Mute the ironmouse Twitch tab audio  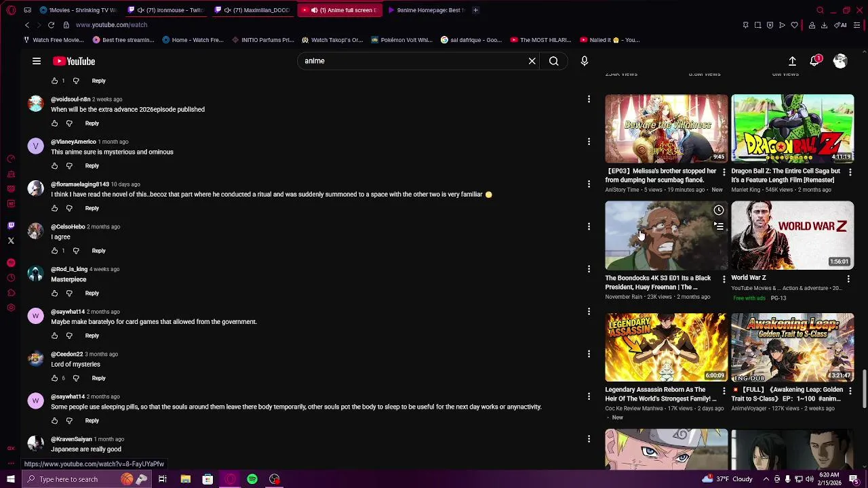point(141,10)
